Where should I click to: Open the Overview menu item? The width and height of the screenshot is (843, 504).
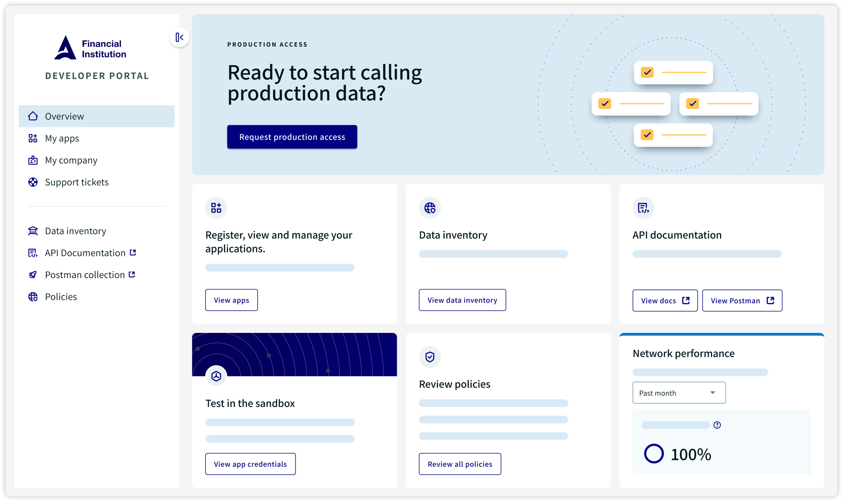pos(97,116)
